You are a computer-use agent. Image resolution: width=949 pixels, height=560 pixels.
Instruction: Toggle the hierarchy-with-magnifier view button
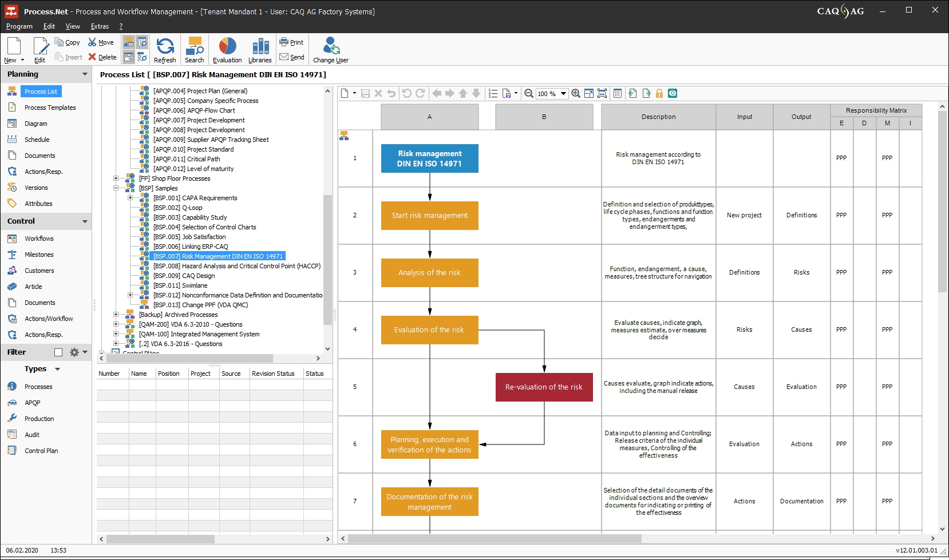[142, 57]
